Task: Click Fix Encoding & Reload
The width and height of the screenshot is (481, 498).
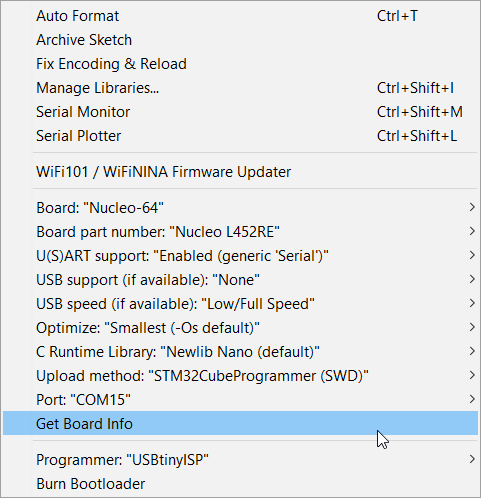Action: click(x=240, y=64)
